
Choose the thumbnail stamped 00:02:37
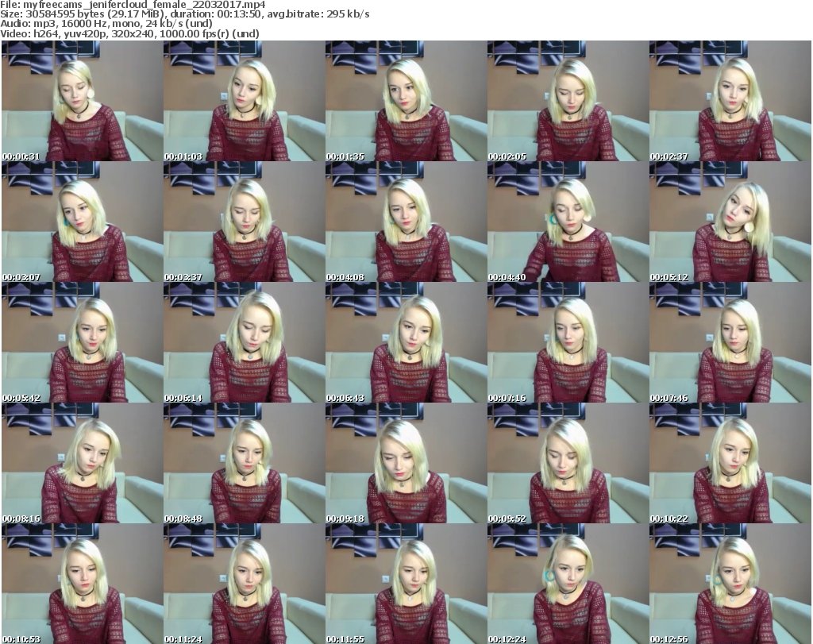click(730, 101)
